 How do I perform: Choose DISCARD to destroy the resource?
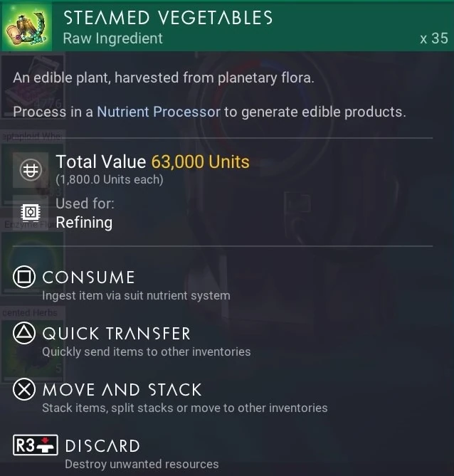[x=102, y=446]
